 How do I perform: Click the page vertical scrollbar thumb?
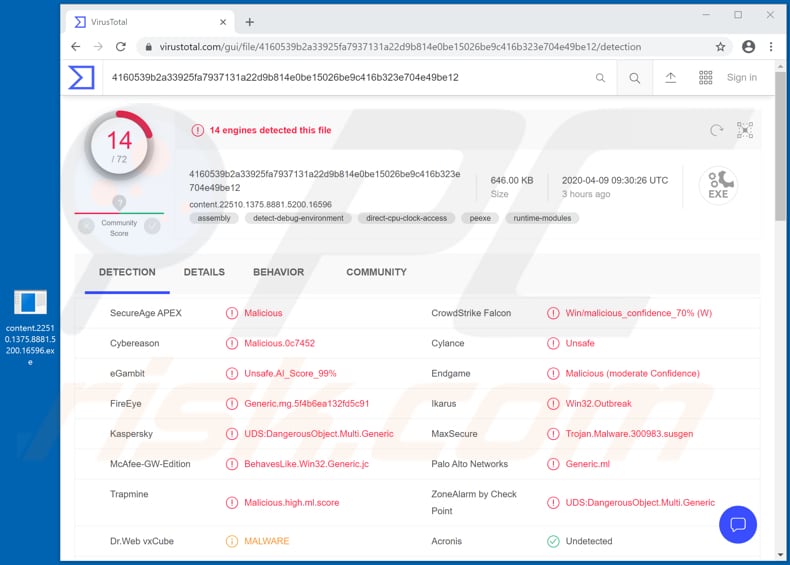[x=780, y=146]
